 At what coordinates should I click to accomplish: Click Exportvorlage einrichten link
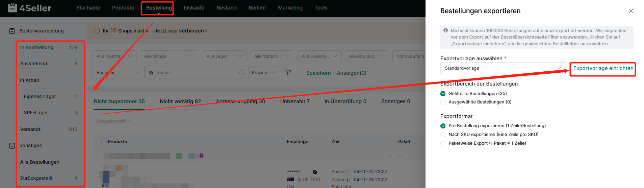pos(603,68)
